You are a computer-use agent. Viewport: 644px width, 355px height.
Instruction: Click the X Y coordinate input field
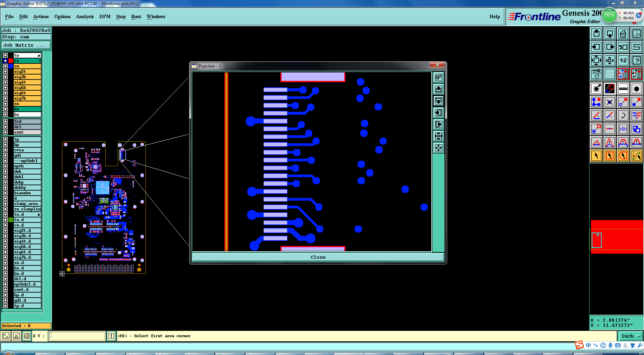pyautogui.click(x=77, y=336)
